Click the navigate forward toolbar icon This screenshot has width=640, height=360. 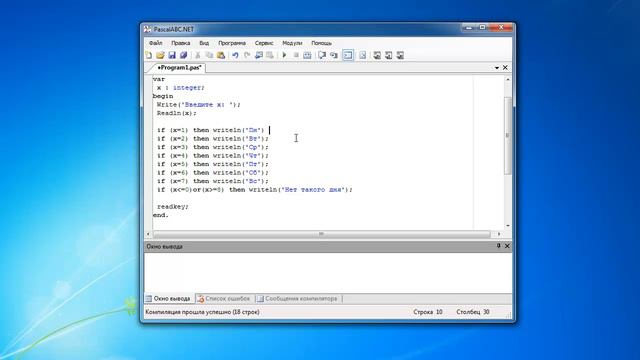coord(270,55)
